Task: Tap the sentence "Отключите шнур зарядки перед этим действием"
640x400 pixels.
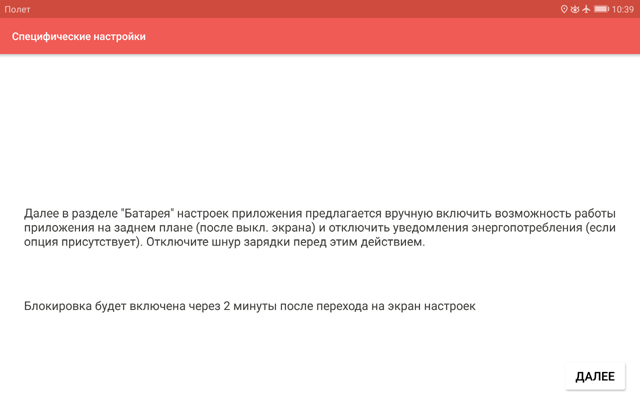Action: click(287, 242)
